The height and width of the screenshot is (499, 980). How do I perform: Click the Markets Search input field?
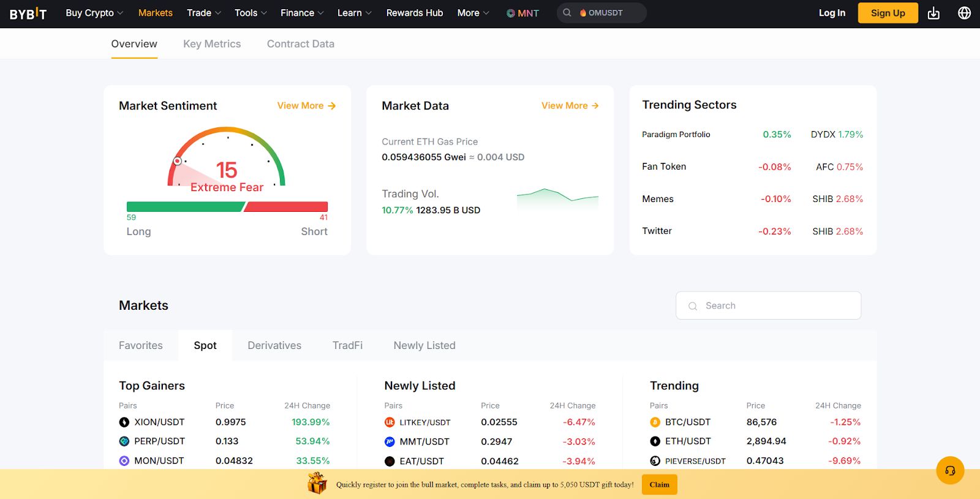[768, 306]
